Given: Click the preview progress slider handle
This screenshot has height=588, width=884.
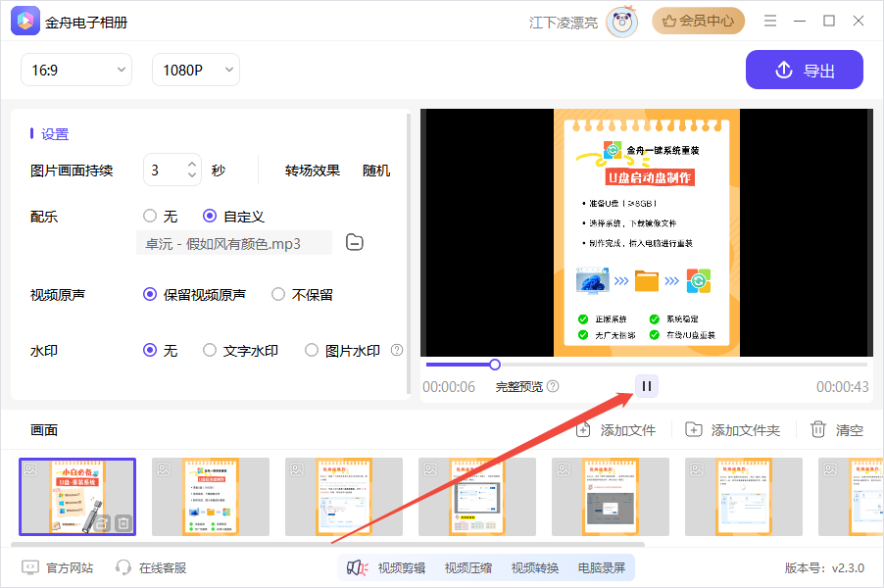Looking at the screenshot, I should pos(494,365).
